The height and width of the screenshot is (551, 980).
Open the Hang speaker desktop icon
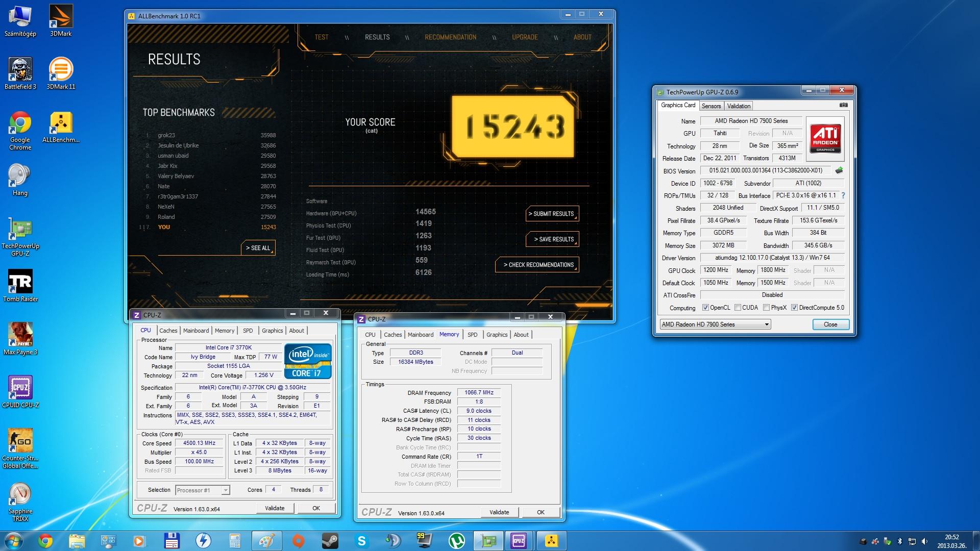(20, 180)
